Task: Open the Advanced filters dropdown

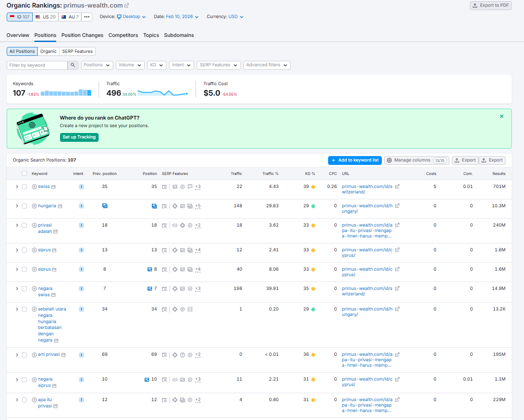Action: click(266, 65)
